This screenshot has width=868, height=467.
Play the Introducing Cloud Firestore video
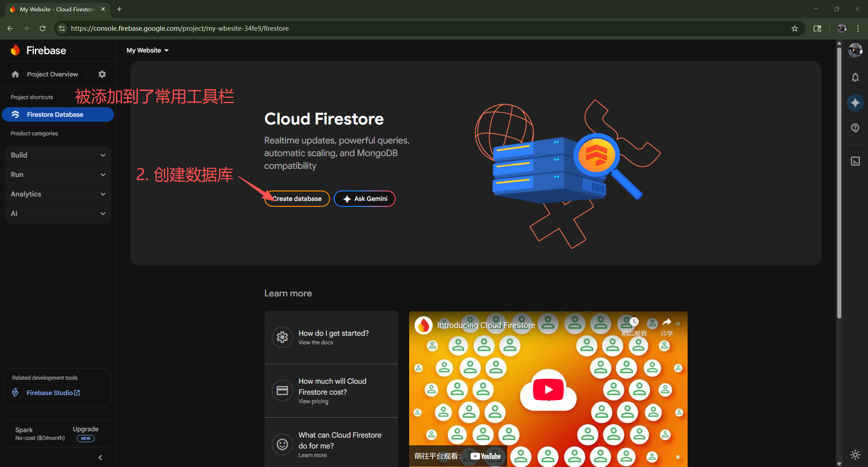[x=548, y=390]
